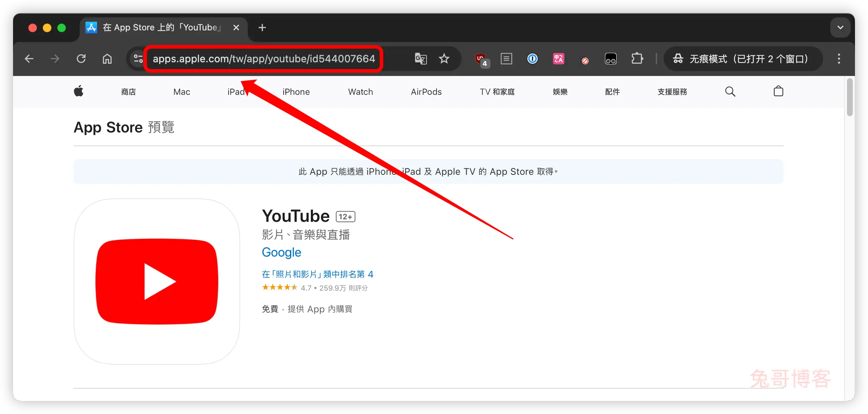Reload the current page

pos(81,59)
